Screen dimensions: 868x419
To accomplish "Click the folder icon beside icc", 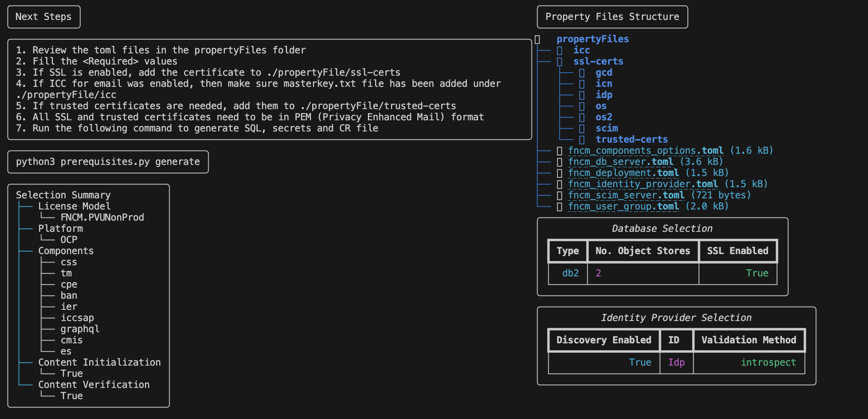I will pyautogui.click(x=559, y=51).
